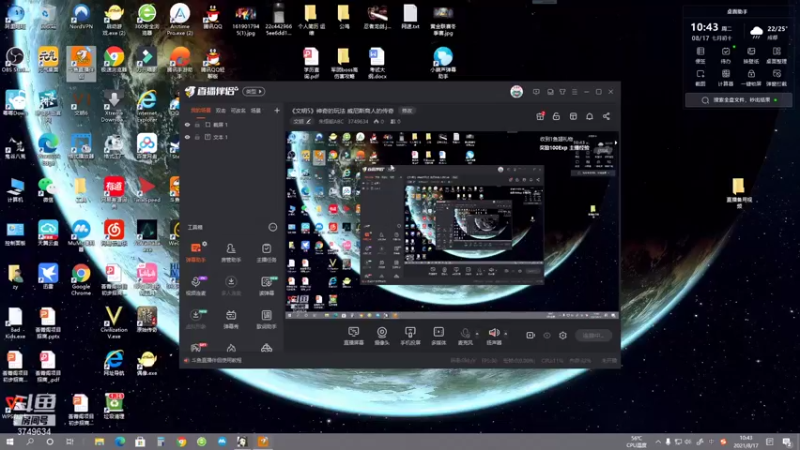Switch to the 可改名 scene tab

(x=238, y=110)
